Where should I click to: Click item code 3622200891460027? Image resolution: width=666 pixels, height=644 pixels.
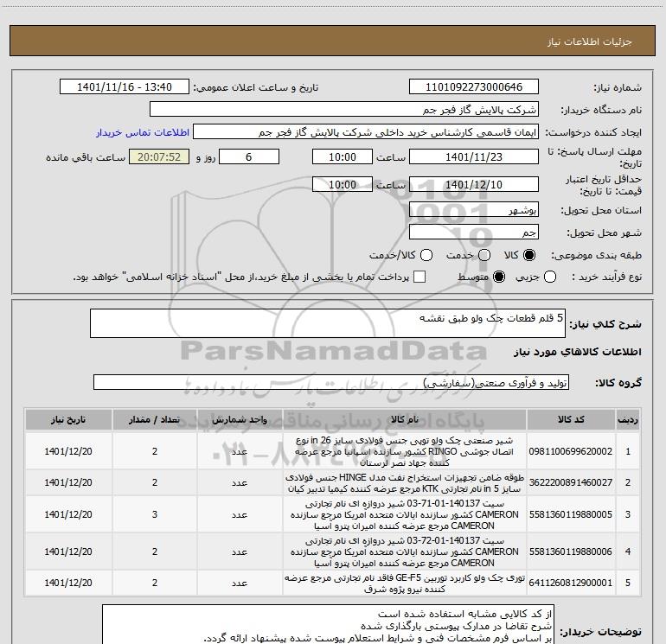pyautogui.click(x=571, y=482)
